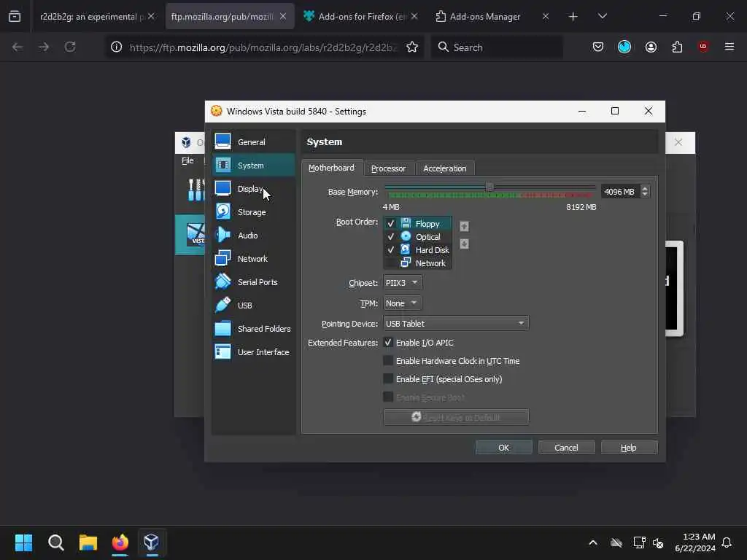Reload the current Firefox page
This screenshot has height=560, width=747.
point(70,47)
